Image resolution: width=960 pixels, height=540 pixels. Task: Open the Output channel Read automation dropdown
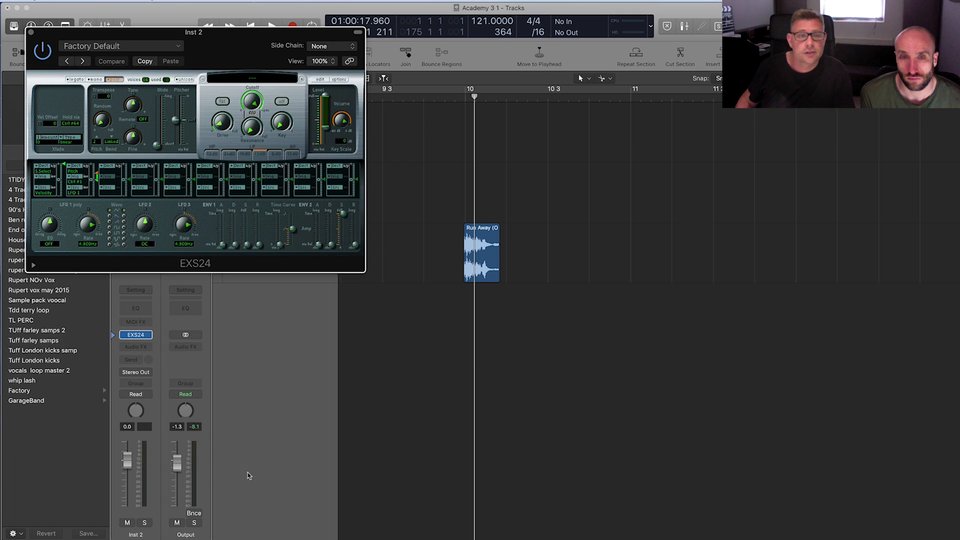[186, 394]
